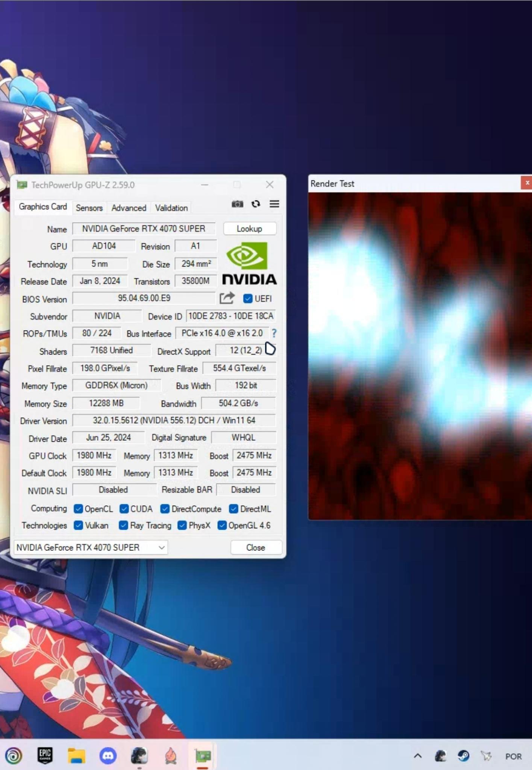This screenshot has height=770, width=532.
Task: Open the spiral icon app on taskbar
Action: (14, 756)
